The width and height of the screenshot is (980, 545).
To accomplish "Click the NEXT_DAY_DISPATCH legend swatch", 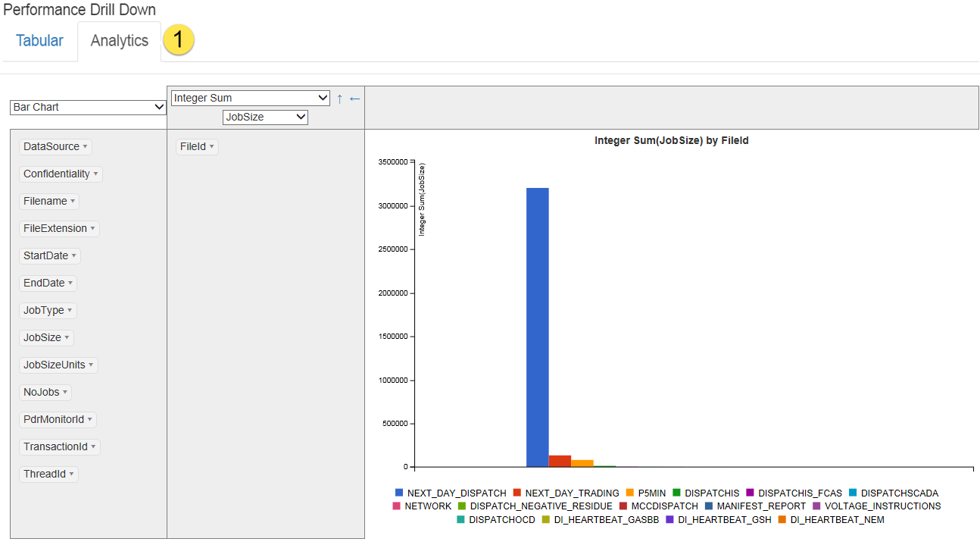I will pos(399,493).
